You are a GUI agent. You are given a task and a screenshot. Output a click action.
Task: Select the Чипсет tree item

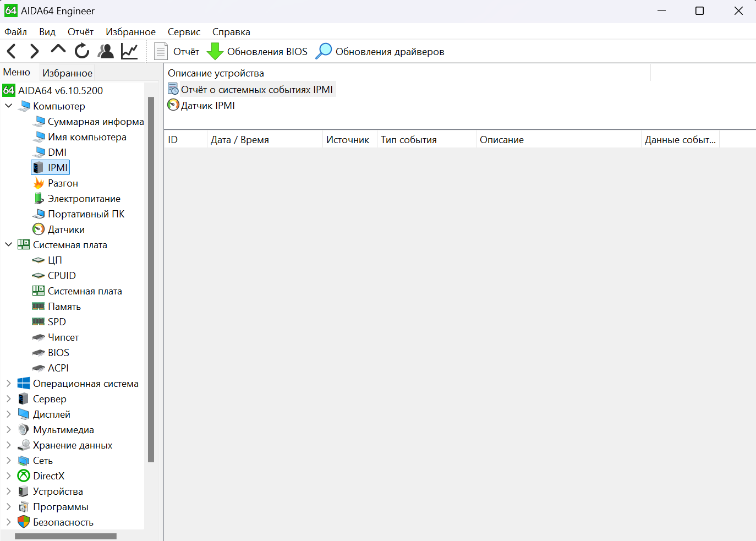coord(63,337)
